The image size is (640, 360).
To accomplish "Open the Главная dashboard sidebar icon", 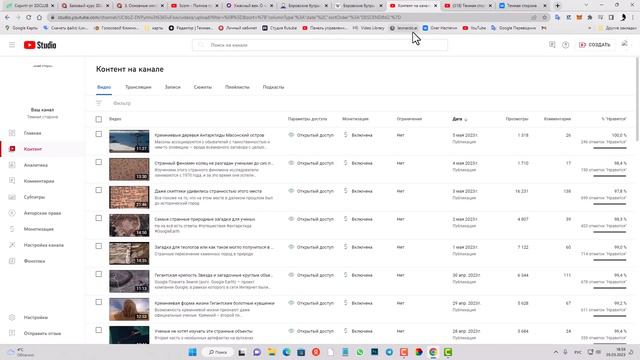I will click(12, 133).
